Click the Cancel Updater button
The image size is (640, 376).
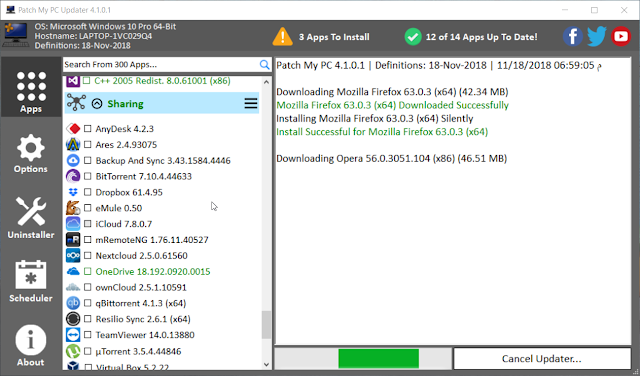542,358
